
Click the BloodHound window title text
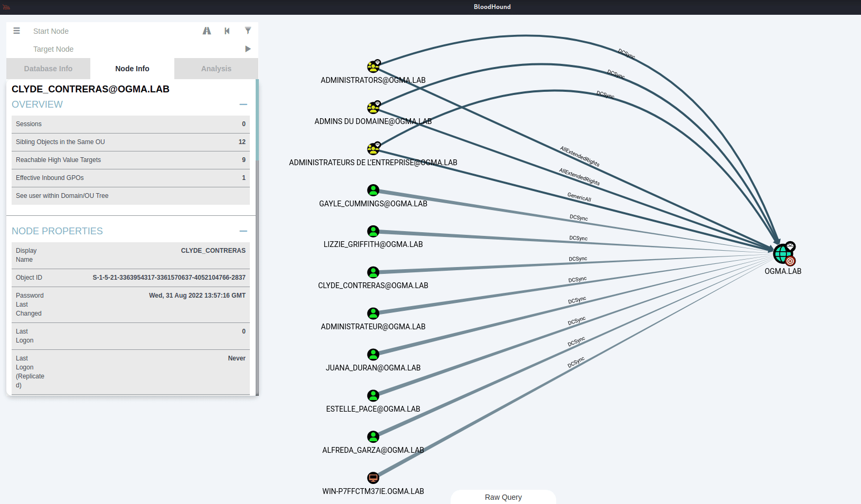pyautogui.click(x=492, y=7)
